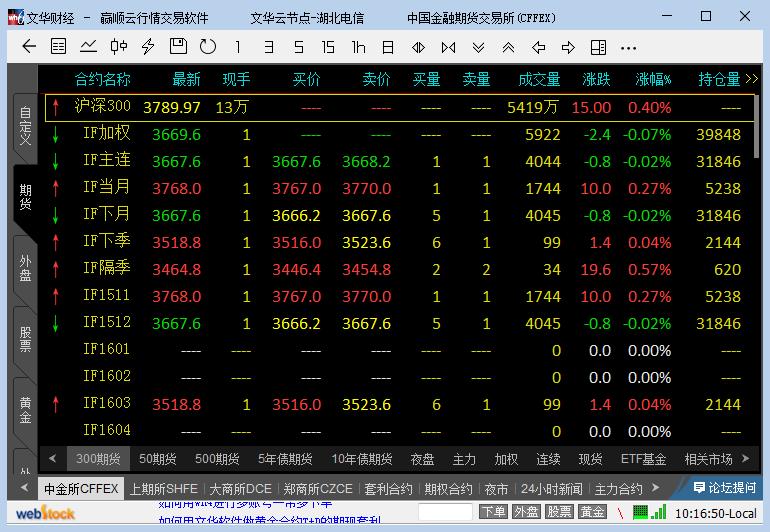
Task: Open the candlestick K-line chart icon
Action: pyautogui.click(x=119, y=47)
